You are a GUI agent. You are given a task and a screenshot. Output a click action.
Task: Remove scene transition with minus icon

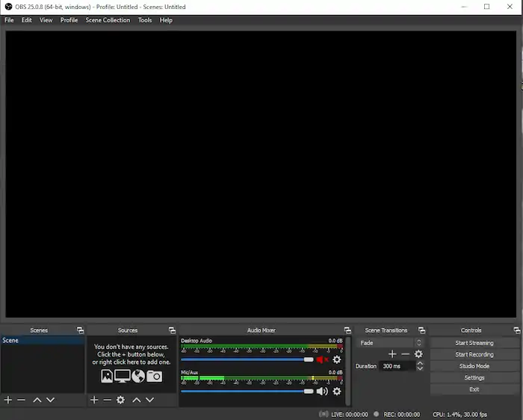[x=405, y=354]
